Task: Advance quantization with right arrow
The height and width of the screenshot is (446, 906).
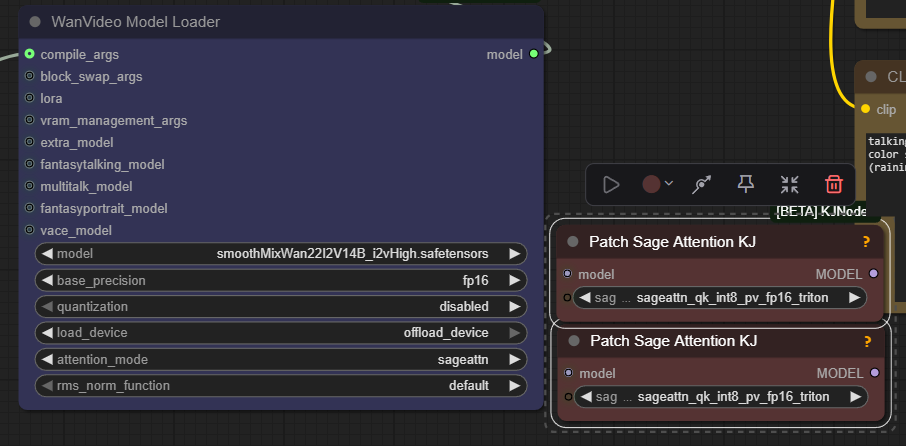Action: click(514, 306)
